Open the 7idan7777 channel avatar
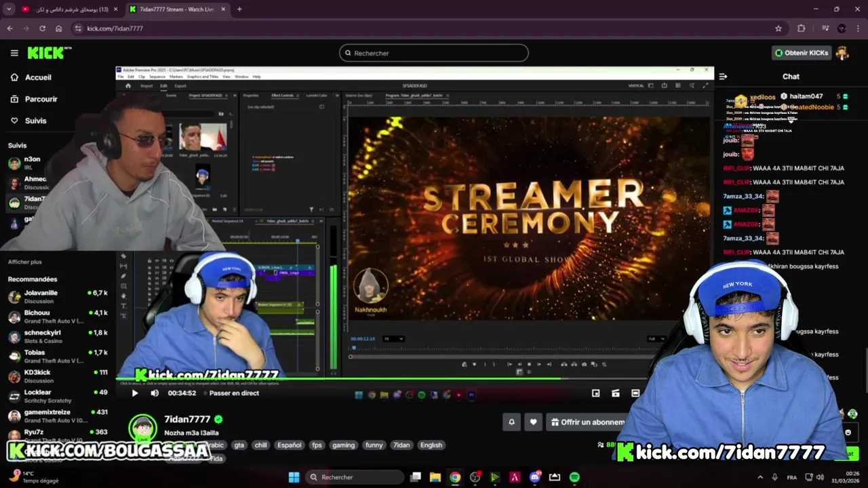 [x=143, y=428]
